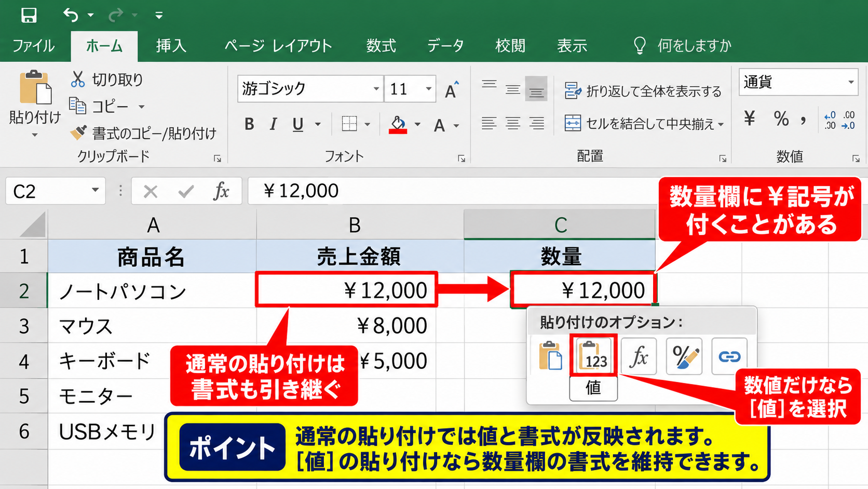Image resolution: width=868 pixels, height=489 pixels.
Task: Click the Borders icon
Action: point(349,124)
